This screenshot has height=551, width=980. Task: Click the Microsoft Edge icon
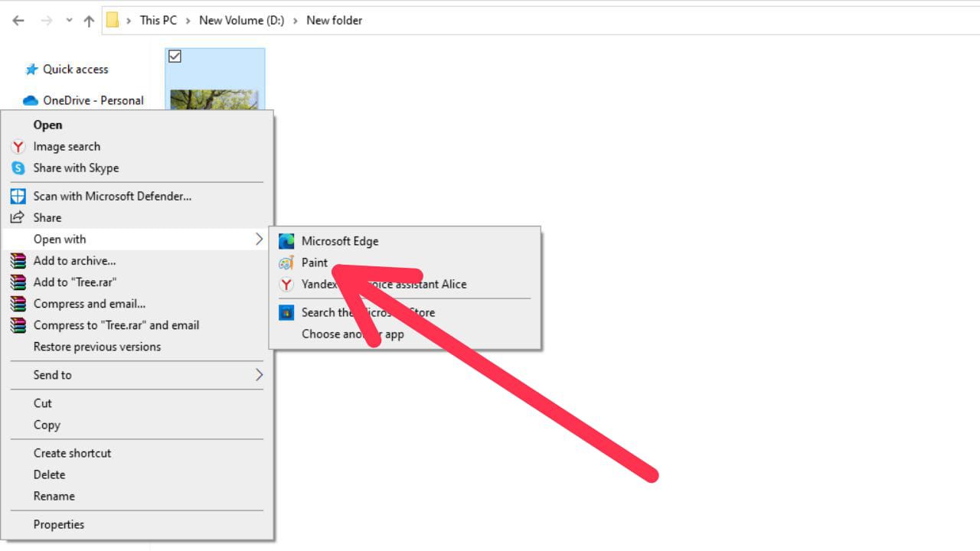(286, 241)
